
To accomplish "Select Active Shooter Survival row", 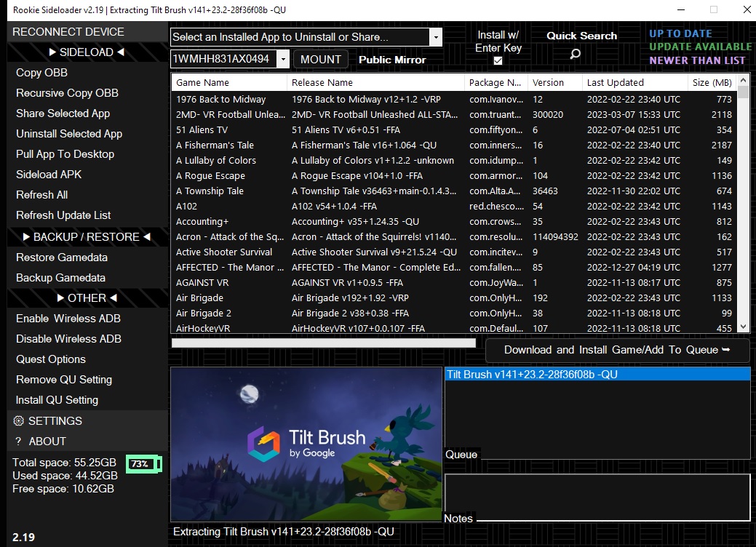I will pos(454,252).
